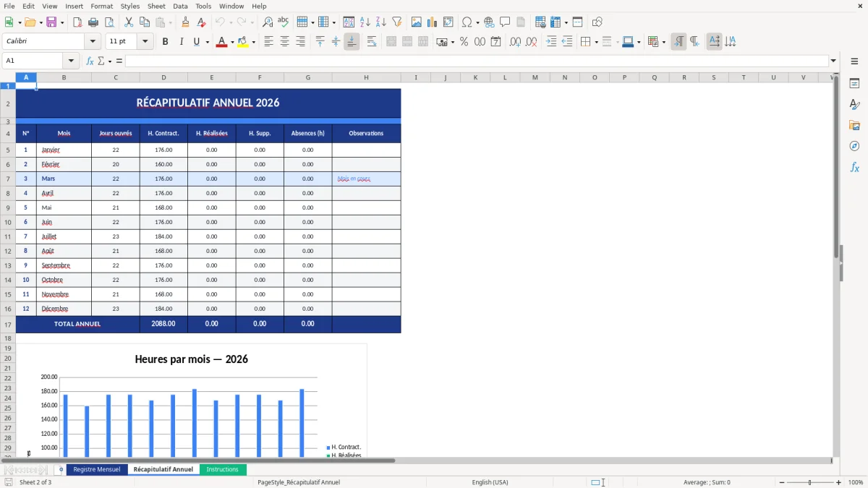Open the Borders dropdown arrow
Screen dimensions: 868x488
coord(596,42)
